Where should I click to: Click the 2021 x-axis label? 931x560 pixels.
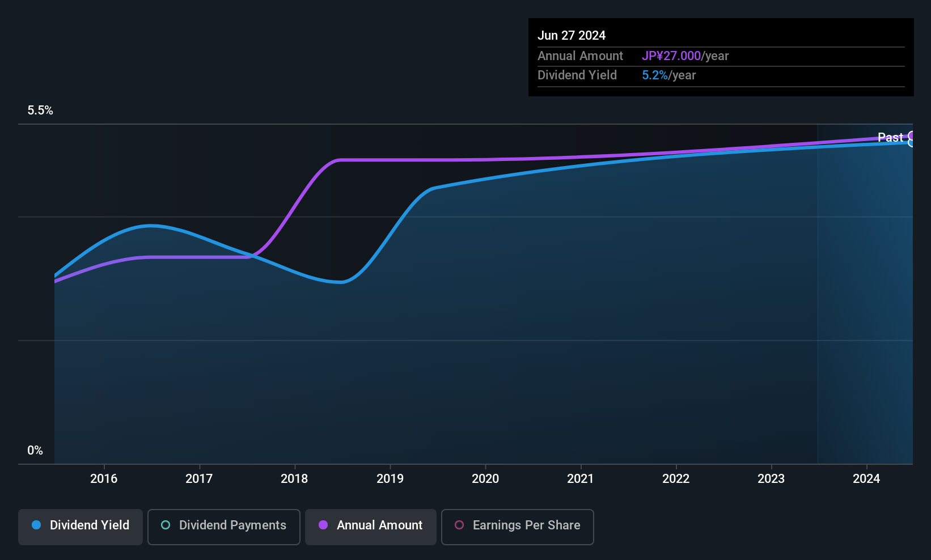point(581,478)
